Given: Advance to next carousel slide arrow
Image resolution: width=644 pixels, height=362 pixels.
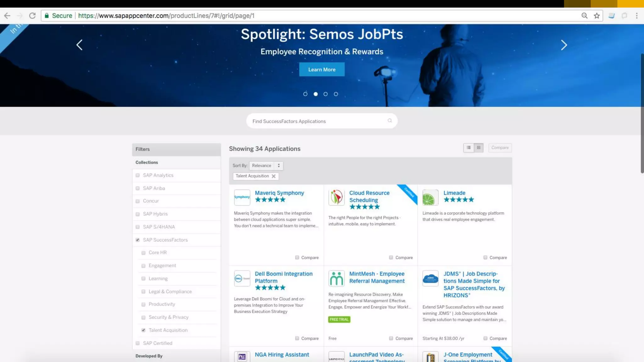Looking at the screenshot, I should [x=564, y=45].
